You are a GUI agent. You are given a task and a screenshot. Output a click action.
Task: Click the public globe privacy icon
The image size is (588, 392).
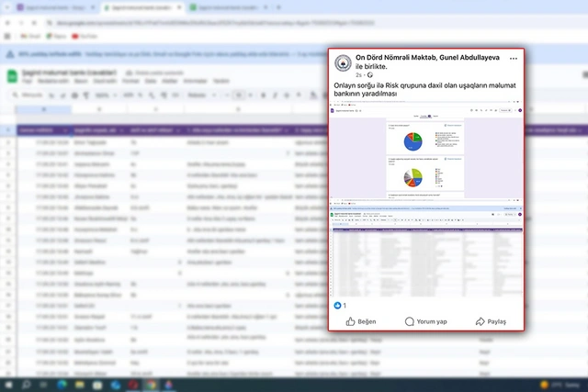(370, 74)
